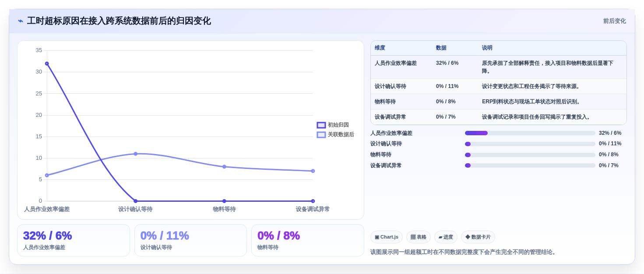Image resolution: width=644 pixels, height=274 pixels.
Task: Click table value 0% / 8%
Action: [x=446, y=102]
